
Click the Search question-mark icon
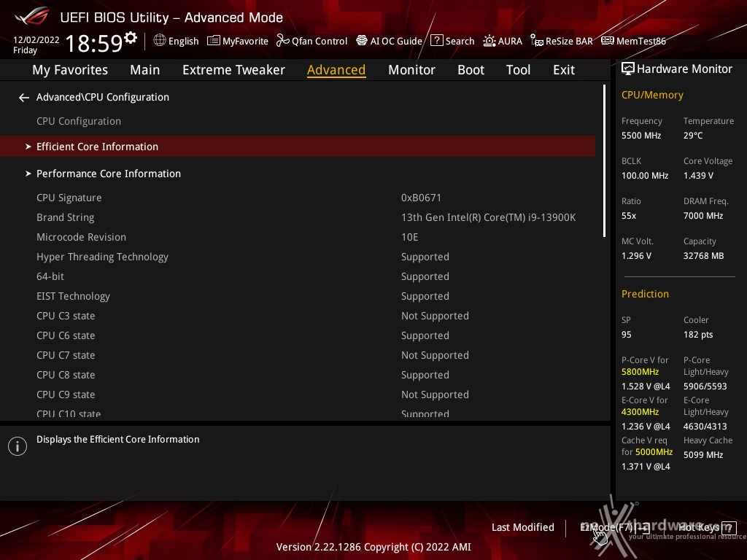tap(436, 41)
